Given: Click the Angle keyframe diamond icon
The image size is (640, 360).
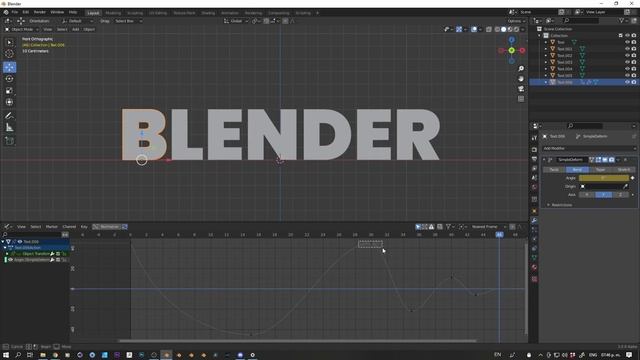Looking at the screenshot, I should pos(633,178).
